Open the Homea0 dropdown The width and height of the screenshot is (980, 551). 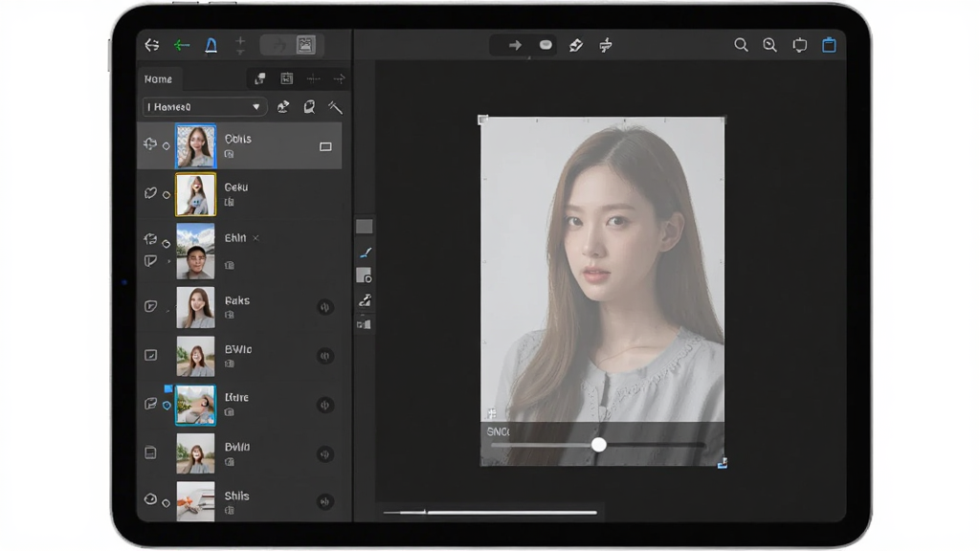point(205,107)
